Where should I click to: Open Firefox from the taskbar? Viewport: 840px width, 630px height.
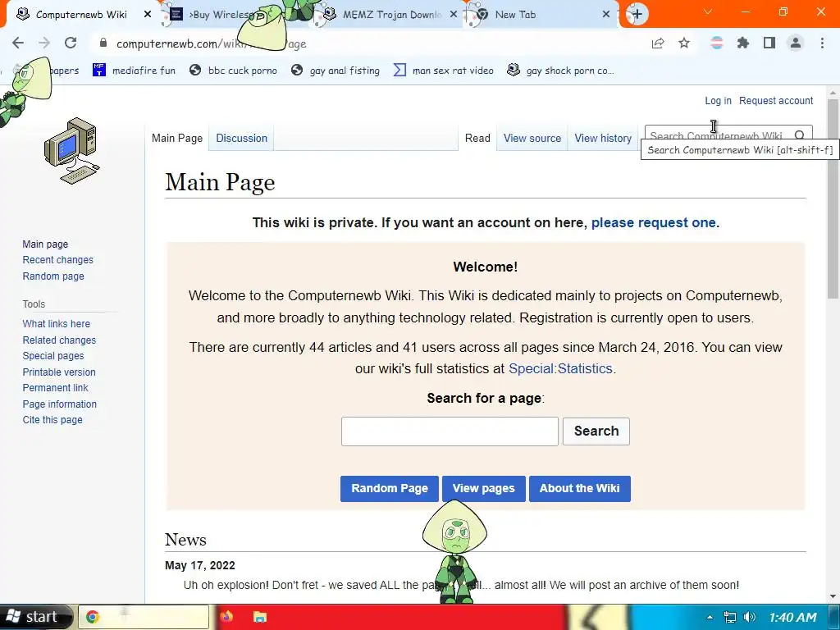click(x=226, y=617)
